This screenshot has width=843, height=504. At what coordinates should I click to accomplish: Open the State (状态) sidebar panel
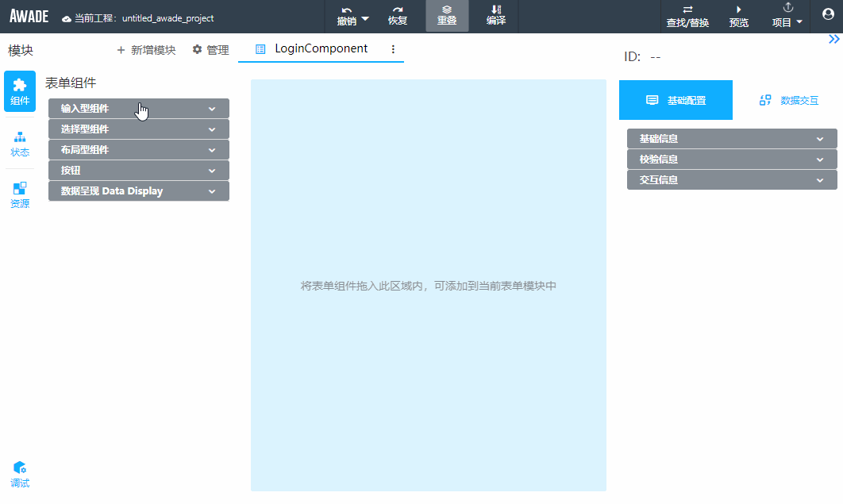tap(20, 144)
